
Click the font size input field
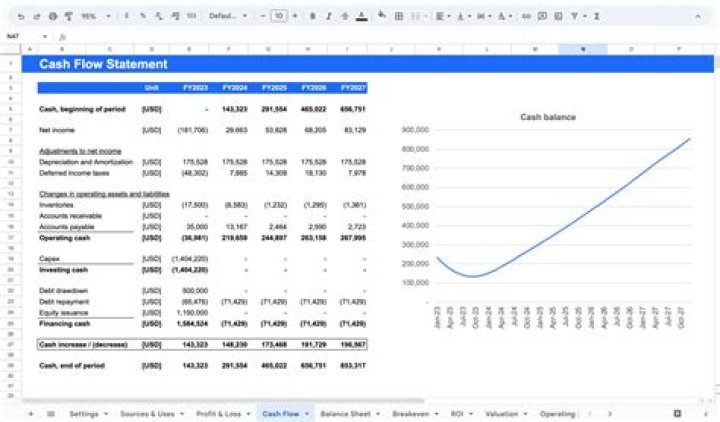click(279, 16)
